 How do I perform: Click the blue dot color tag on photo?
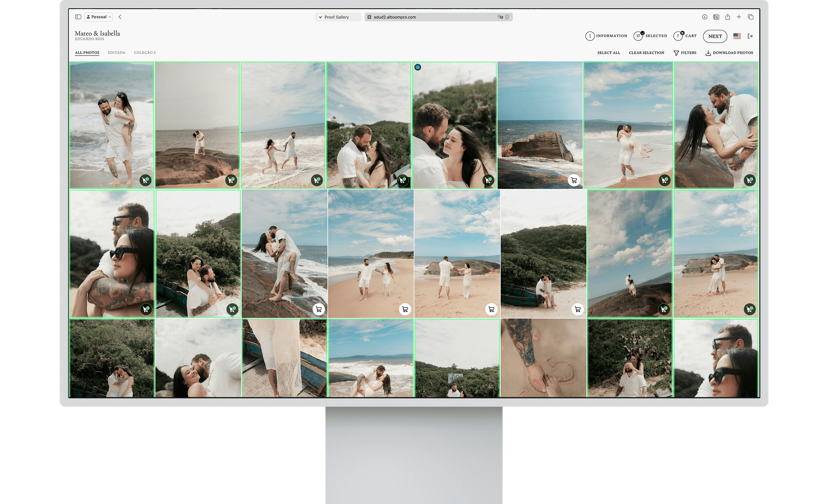417,67
